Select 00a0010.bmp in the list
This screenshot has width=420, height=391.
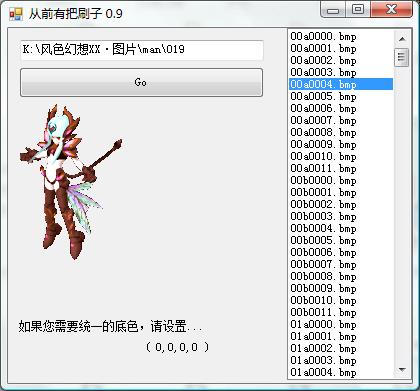coord(341,156)
